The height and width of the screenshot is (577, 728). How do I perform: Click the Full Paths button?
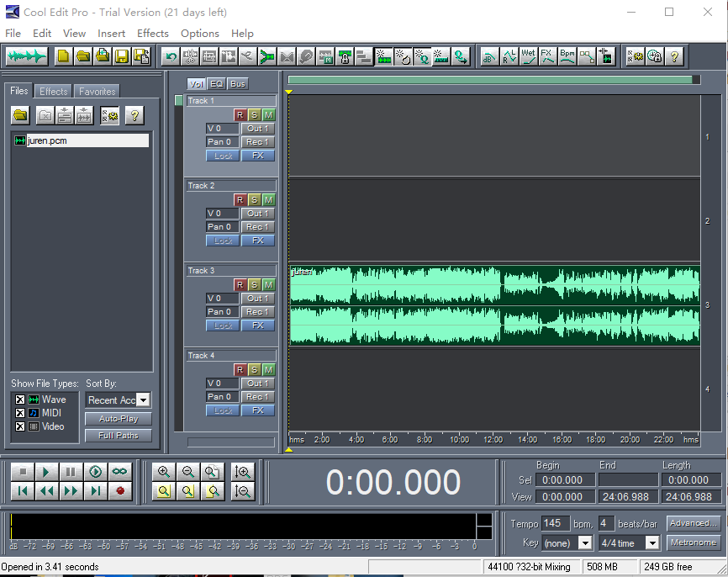(119, 436)
